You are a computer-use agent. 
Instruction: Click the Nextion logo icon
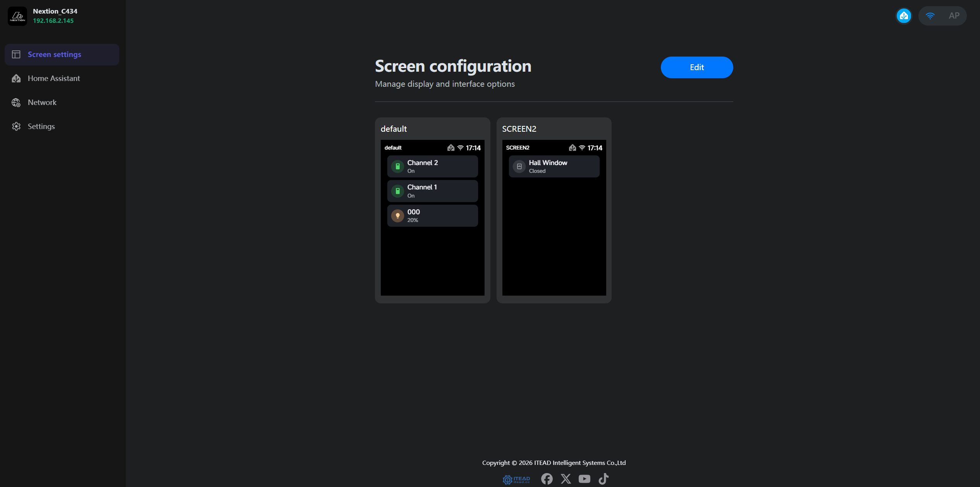coord(17,16)
